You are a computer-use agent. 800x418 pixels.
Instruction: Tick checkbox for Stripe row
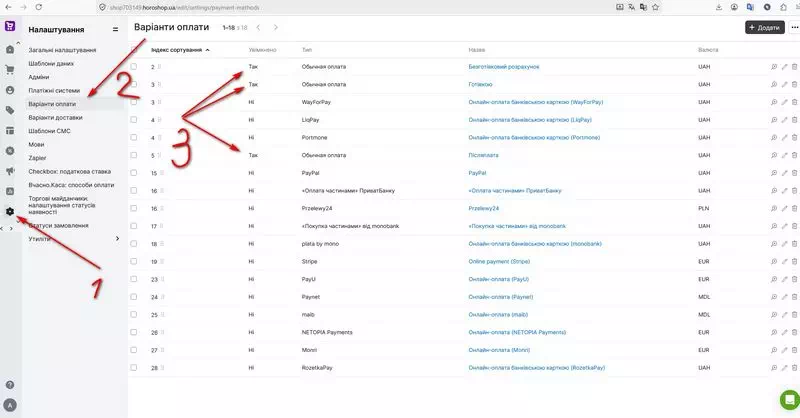pyautogui.click(x=134, y=261)
